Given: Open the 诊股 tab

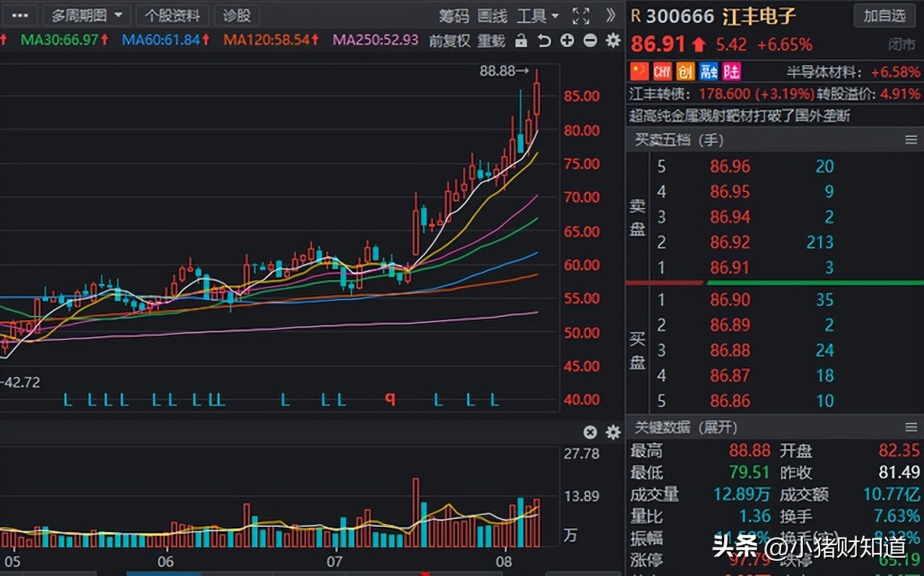Looking at the screenshot, I should click(237, 15).
